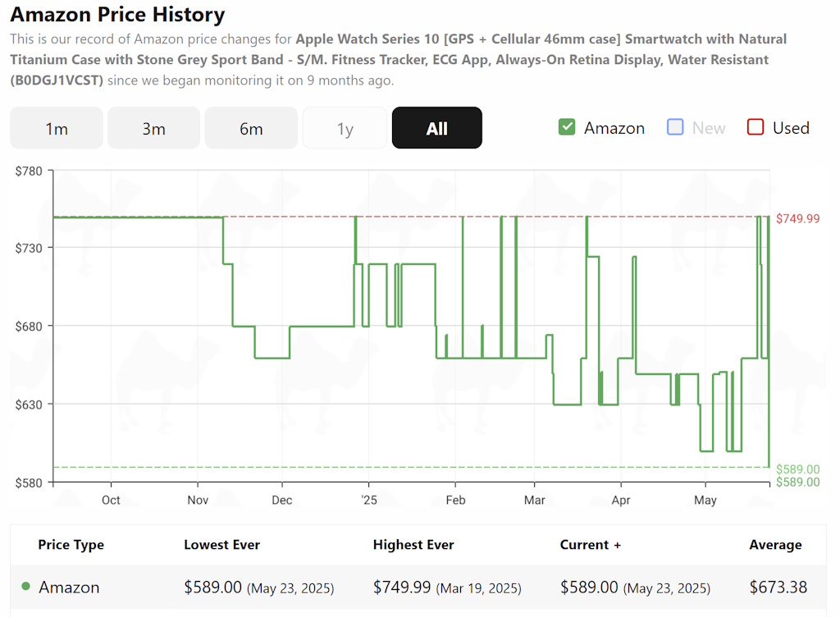
Task: Click the green Amazon row dot
Action: click(x=25, y=587)
